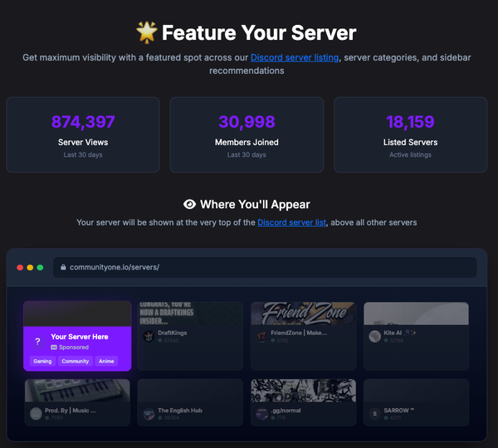This screenshot has width=498, height=448.
Task: Click the question mark avatar on Your Server Here
Action: 38,342
